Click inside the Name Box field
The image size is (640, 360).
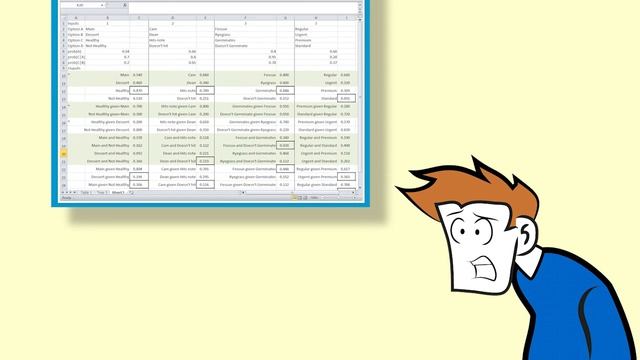[x=80, y=6]
